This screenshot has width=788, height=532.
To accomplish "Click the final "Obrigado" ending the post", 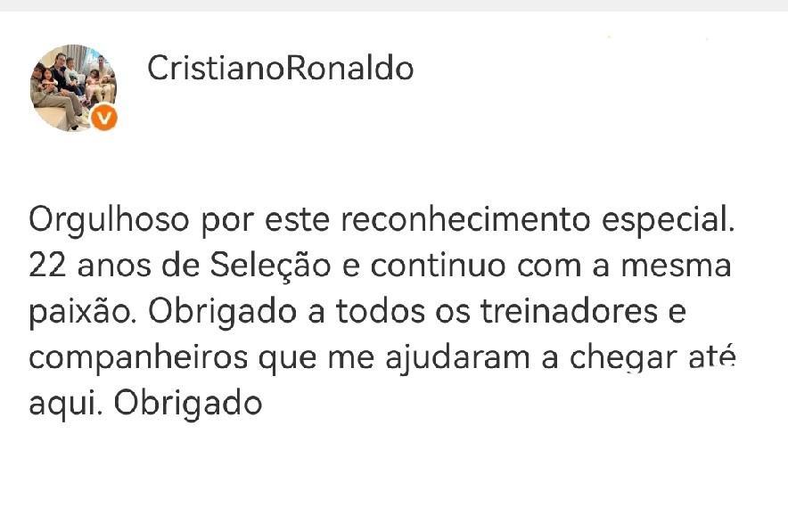I will 188,404.
